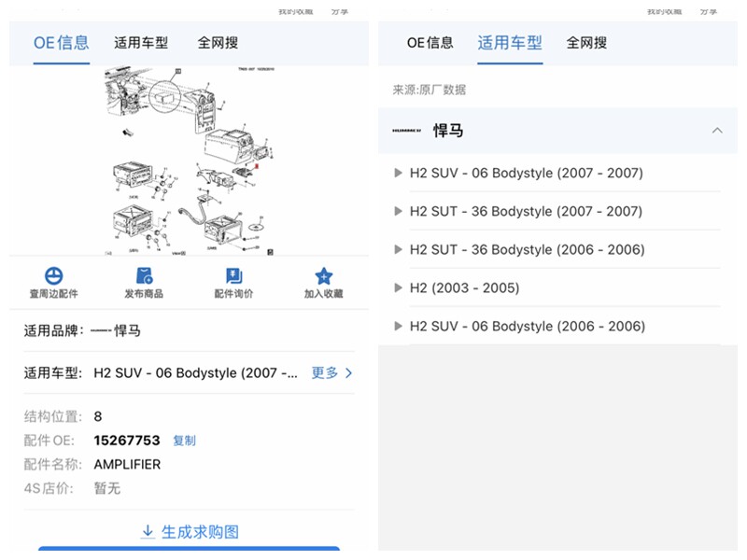Viewport: 747px width, 560px height.
Task: Open the amplifier parts diagram image
Action: 190,161
